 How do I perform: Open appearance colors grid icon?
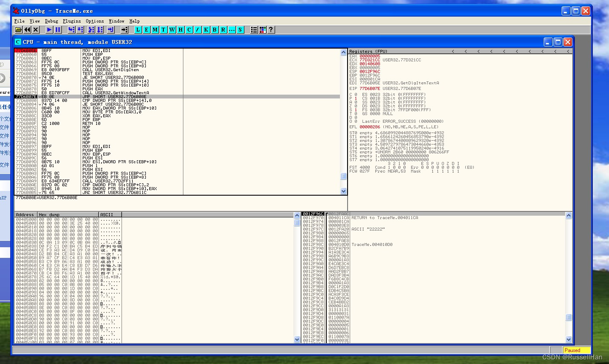[x=262, y=30]
